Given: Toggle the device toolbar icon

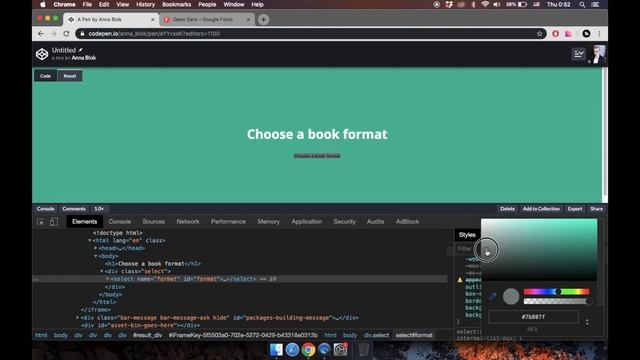Looking at the screenshot, I should pos(54,222).
